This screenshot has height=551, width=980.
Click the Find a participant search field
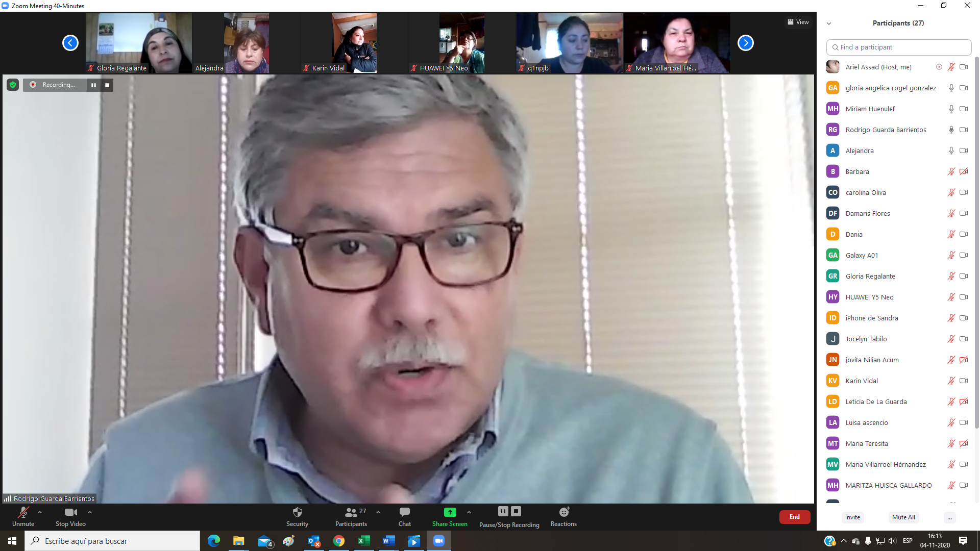pyautogui.click(x=898, y=47)
